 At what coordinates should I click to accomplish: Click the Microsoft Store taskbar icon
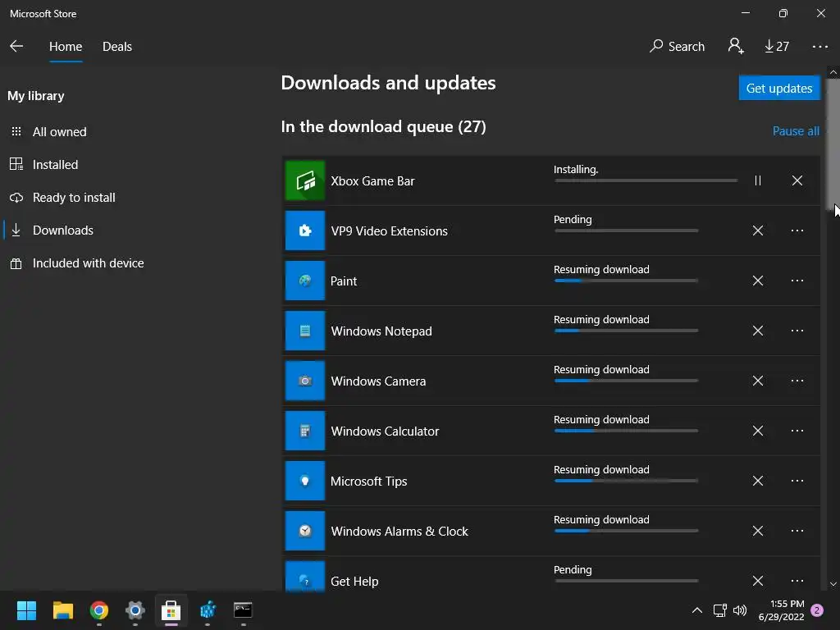[171, 610]
